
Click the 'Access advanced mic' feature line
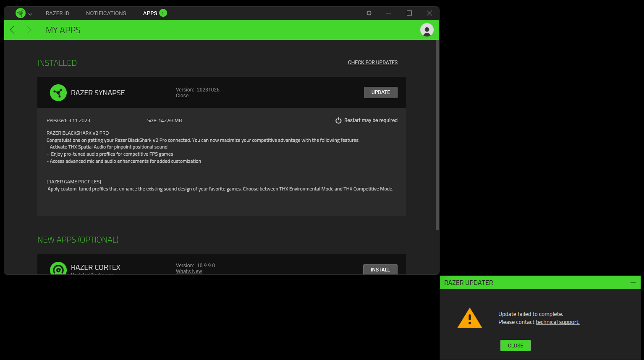(x=124, y=161)
